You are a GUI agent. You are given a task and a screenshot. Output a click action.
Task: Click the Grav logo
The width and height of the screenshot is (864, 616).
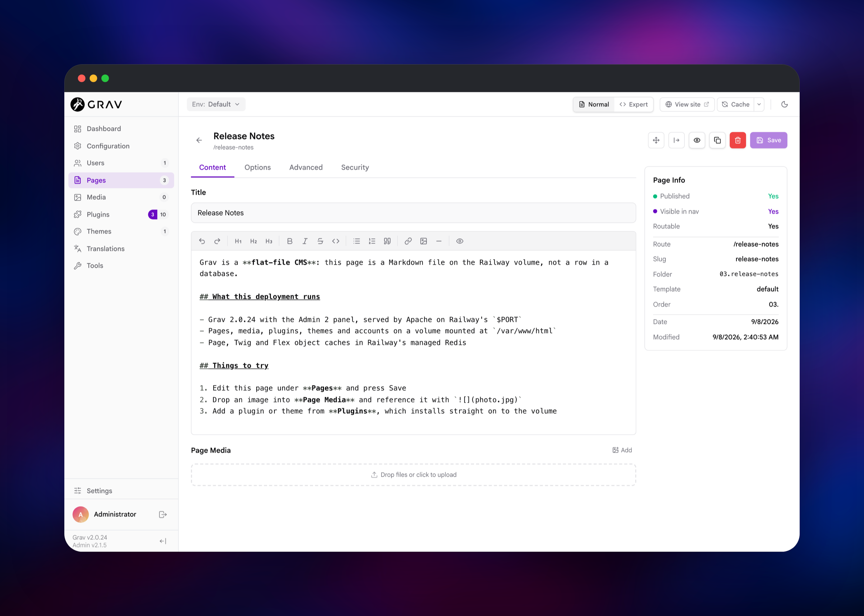96,104
